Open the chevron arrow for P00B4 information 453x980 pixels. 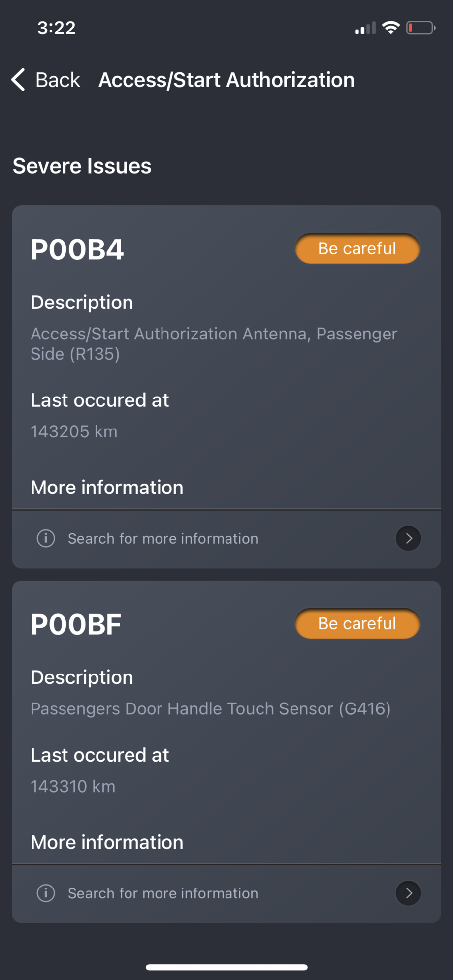tap(408, 538)
